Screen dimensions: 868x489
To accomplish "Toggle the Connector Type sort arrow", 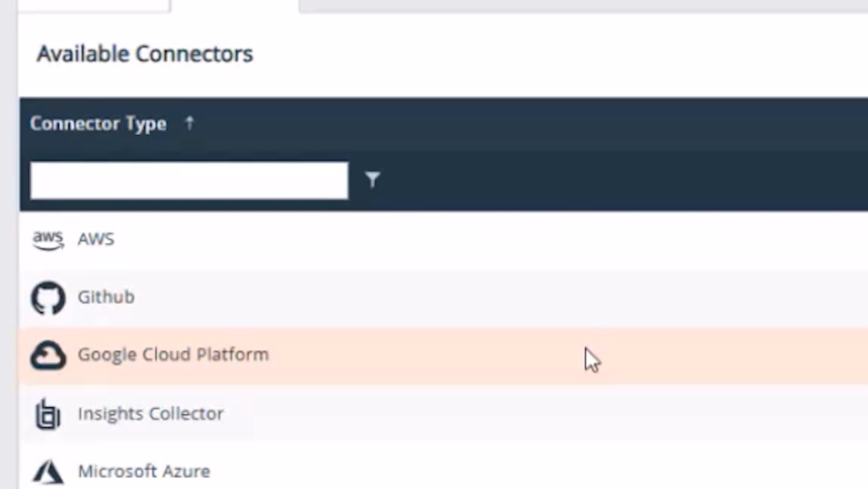I will tap(190, 123).
